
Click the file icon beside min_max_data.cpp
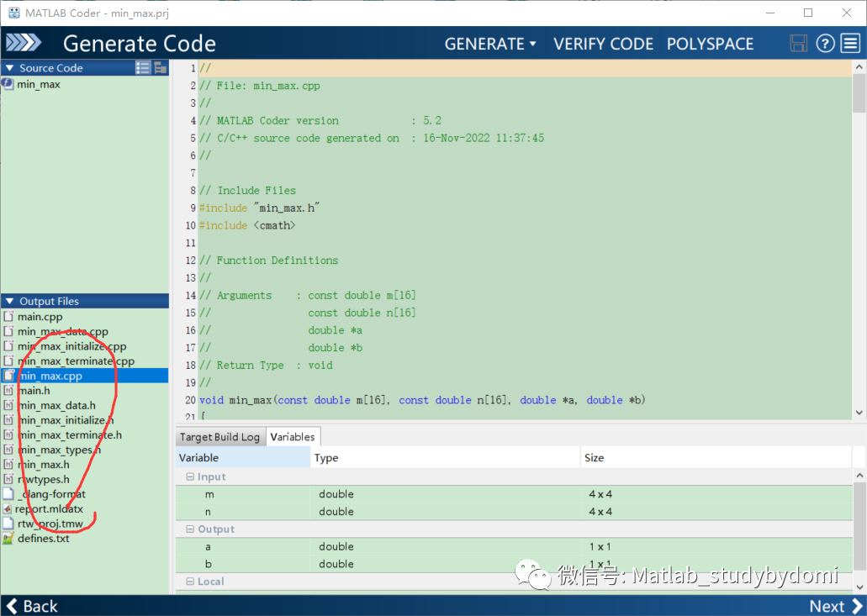pyautogui.click(x=8, y=331)
